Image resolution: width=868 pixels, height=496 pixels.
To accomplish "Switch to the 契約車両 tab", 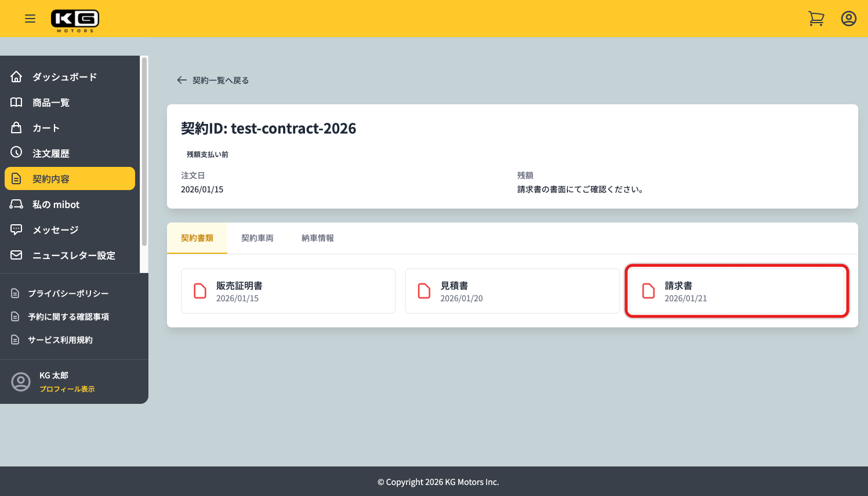I will click(x=257, y=238).
